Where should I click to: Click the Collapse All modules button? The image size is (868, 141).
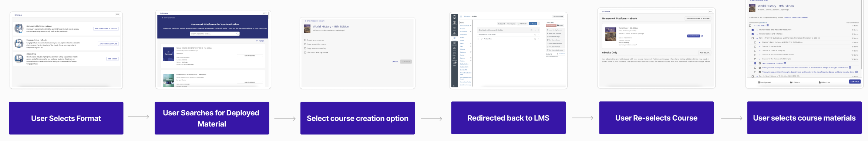pyautogui.click(x=501, y=24)
